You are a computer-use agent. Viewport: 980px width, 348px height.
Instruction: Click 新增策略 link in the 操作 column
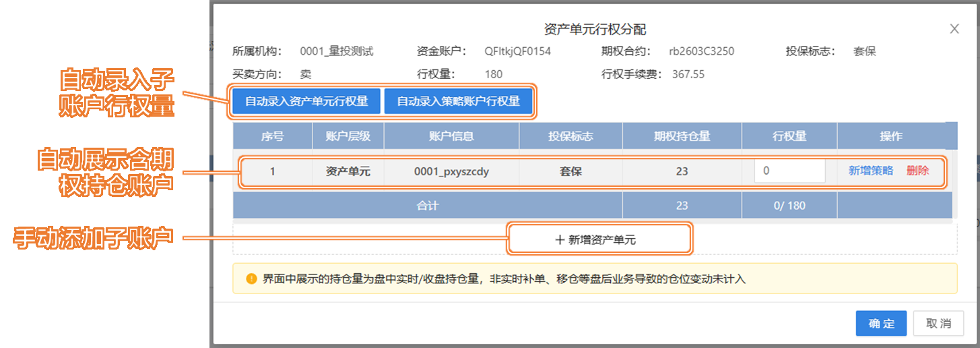(x=870, y=171)
